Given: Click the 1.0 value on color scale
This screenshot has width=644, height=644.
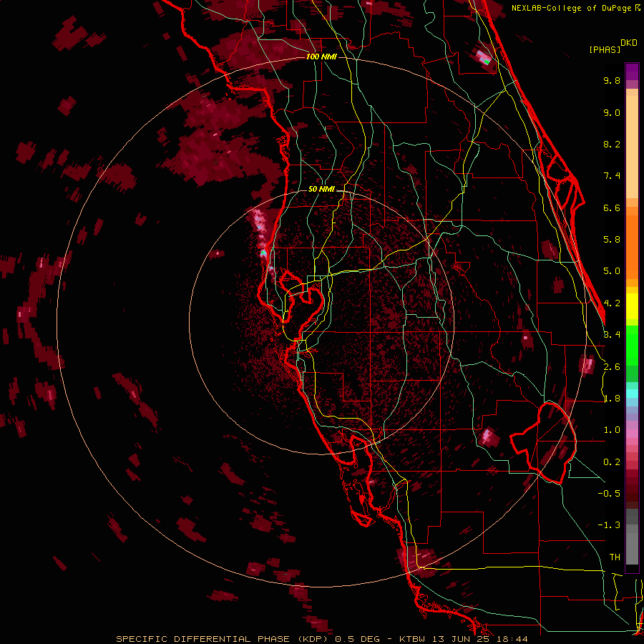Looking at the screenshot, I should tap(612, 430).
